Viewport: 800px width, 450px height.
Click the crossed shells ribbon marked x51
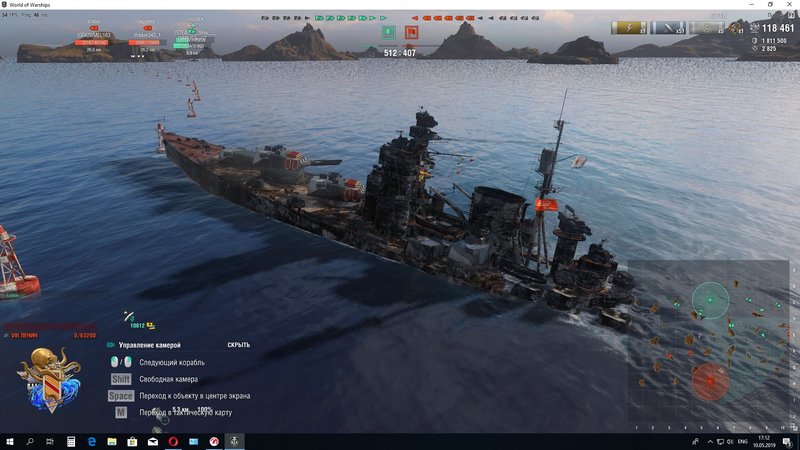click(x=668, y=28)
